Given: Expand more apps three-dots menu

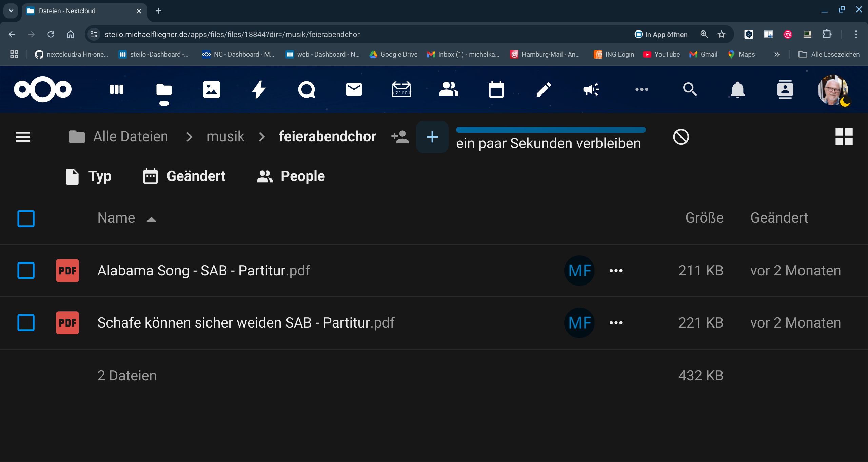Looking at the screenshot, I should (x=642, y=89).
